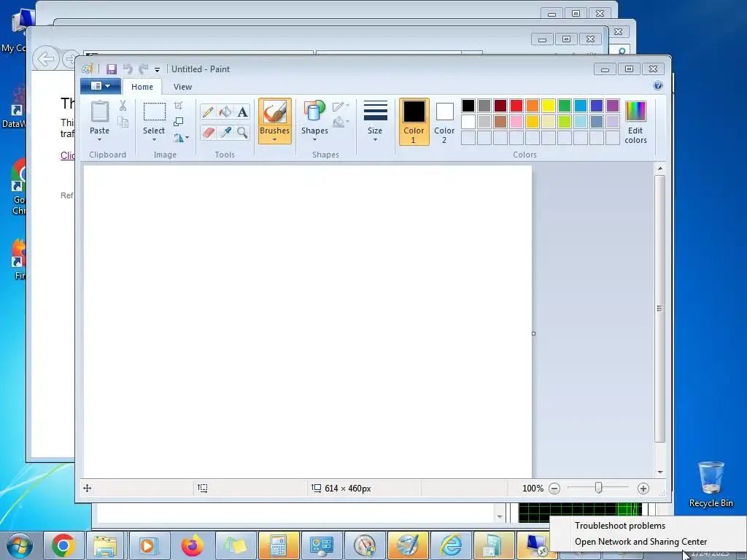Expand the Shapes dropdown arrow

click(314, 139)
